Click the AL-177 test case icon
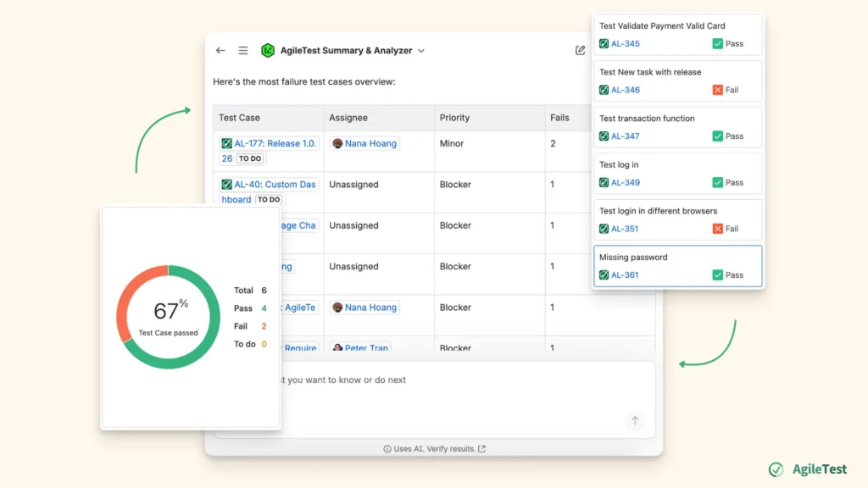This screenshot has height=488, width=868. [226, 143]
